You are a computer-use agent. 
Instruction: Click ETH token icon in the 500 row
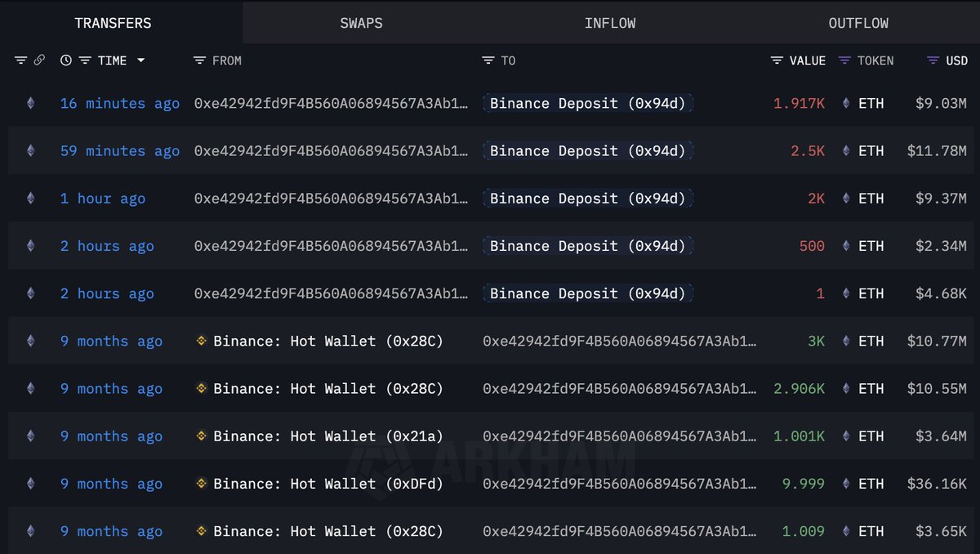(x=846, y=246)
